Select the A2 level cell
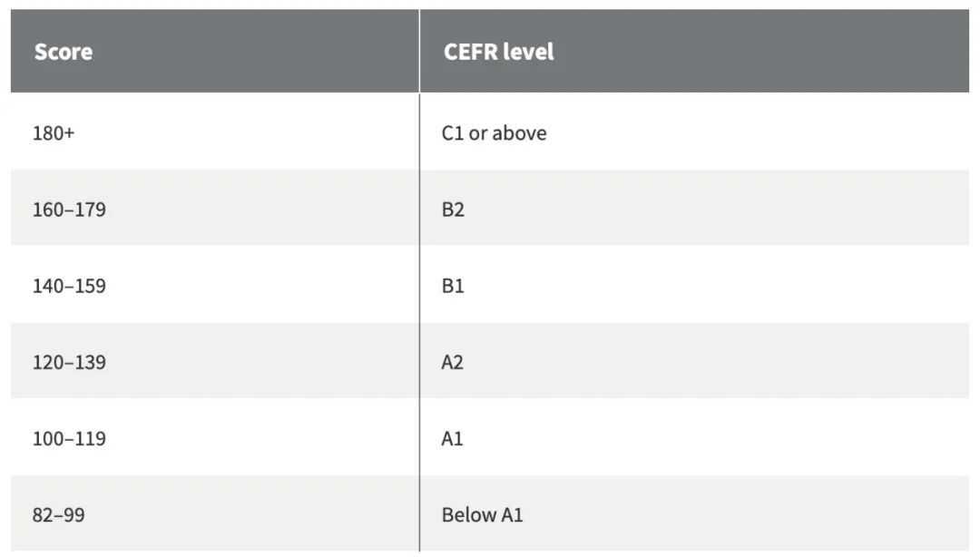The width and height of the screenshot is (980, 557). pos(694,361)
